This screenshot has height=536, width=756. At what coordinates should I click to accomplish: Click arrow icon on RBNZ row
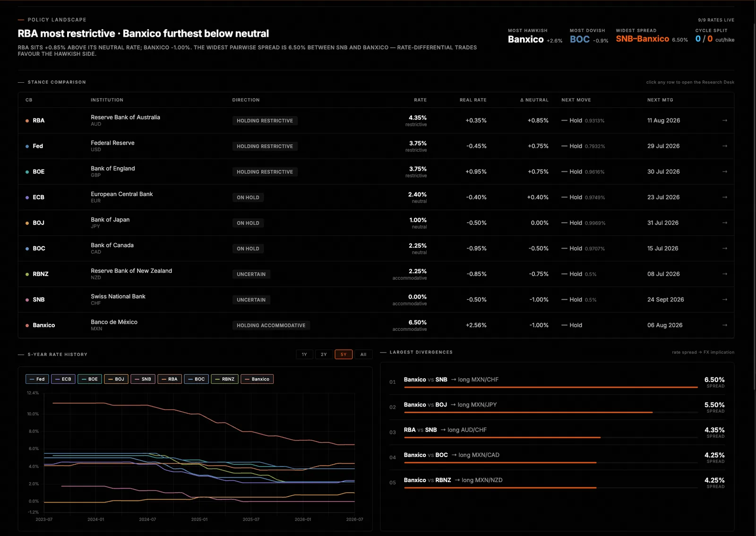tap(724, 274)
